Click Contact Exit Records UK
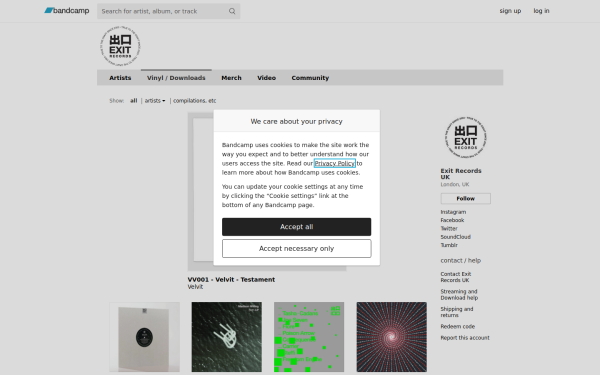 pyautogui.click(x=456, y=277)
